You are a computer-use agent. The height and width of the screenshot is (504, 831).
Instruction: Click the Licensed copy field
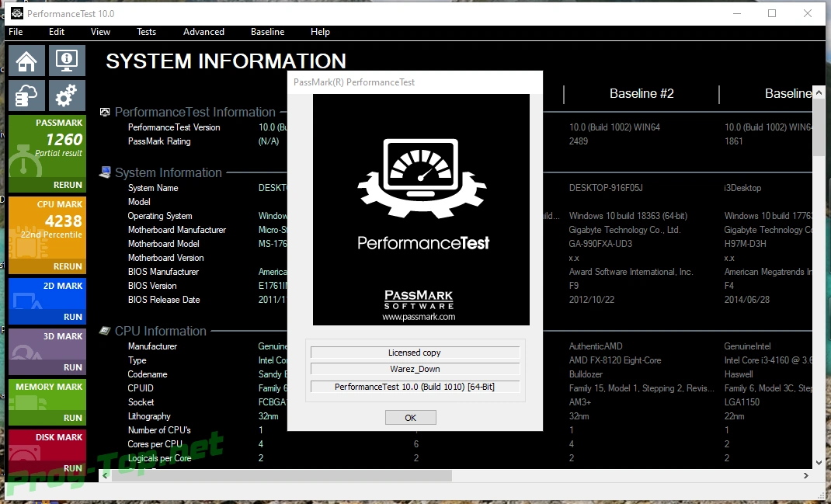pos(415,353)
